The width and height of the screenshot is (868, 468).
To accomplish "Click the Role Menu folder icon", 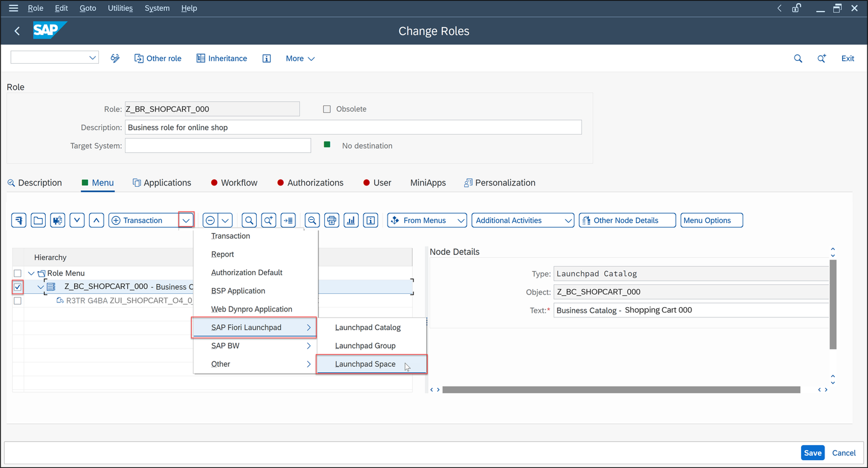I will 42,273.
